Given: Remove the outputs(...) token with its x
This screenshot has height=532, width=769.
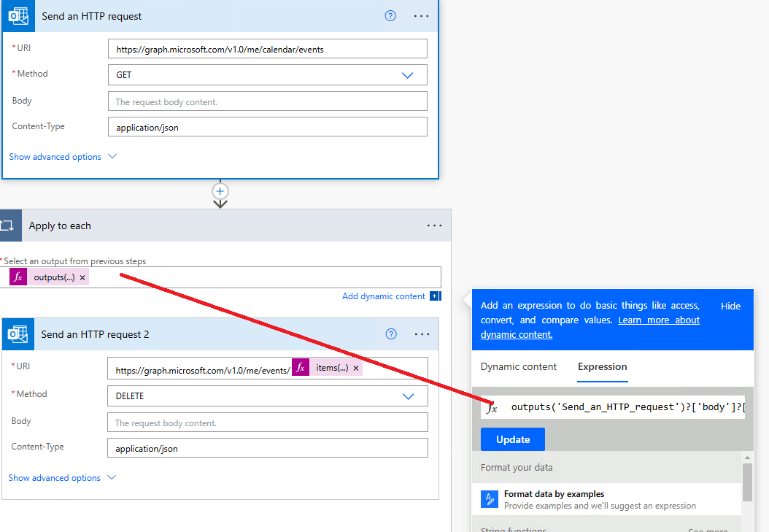Looking at the screenshot, I should tap(82, 277).
